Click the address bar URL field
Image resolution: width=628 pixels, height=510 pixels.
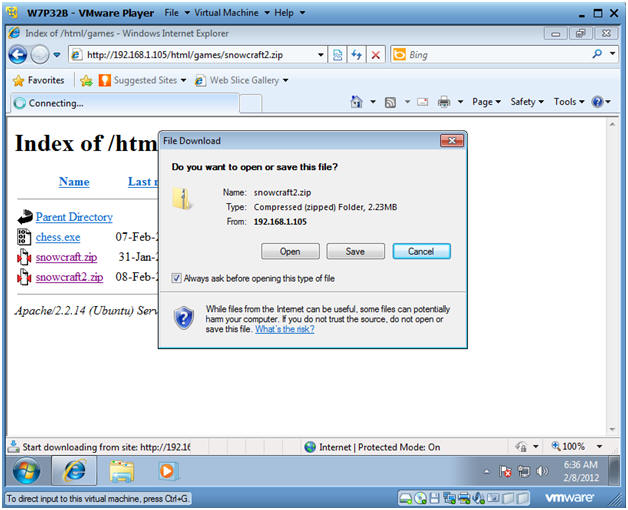tap(196, 55)
